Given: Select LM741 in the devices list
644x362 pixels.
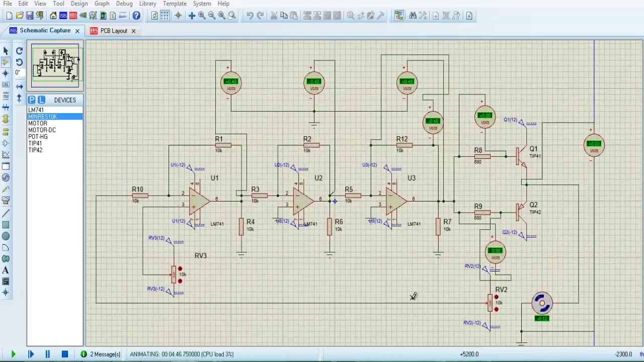Looking at the screenshot, I should coord(55,110).
